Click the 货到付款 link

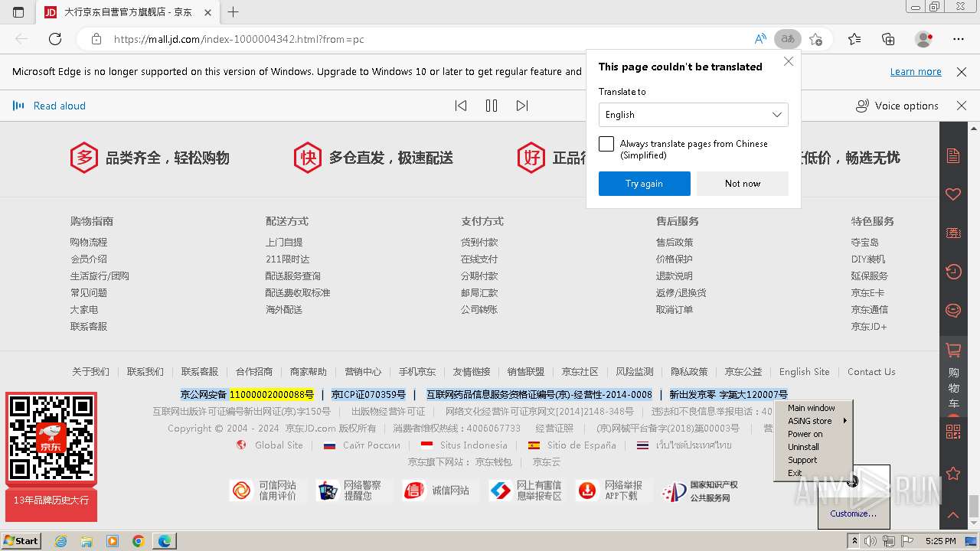coord(479,243)
